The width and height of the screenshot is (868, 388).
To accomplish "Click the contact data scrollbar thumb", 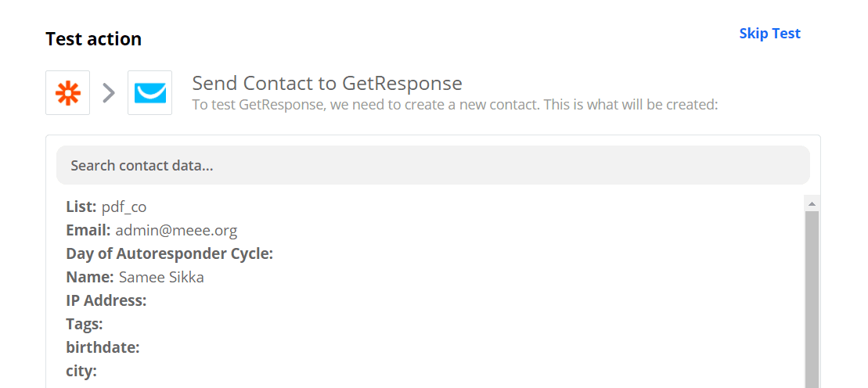I will tap(812, 297).
